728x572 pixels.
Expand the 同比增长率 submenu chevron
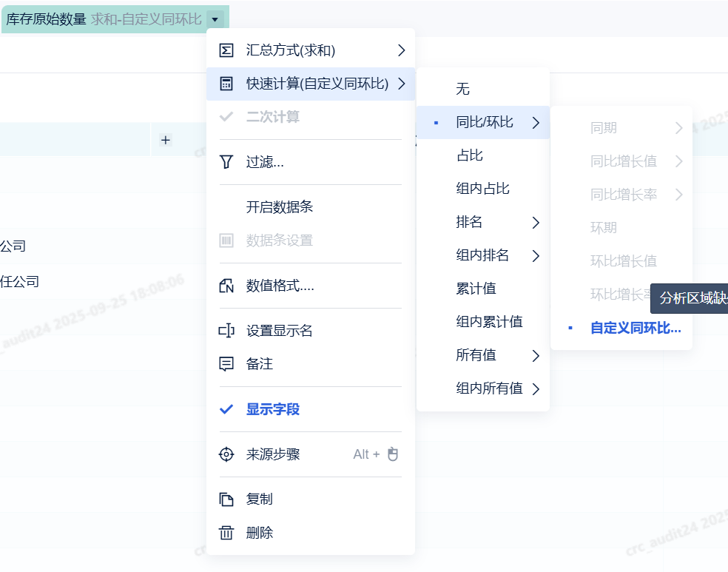(x=678, y=195)
